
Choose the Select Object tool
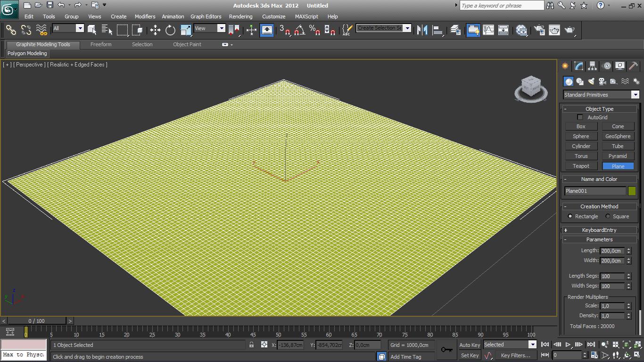pyautogui.click(x=92, y=30)
